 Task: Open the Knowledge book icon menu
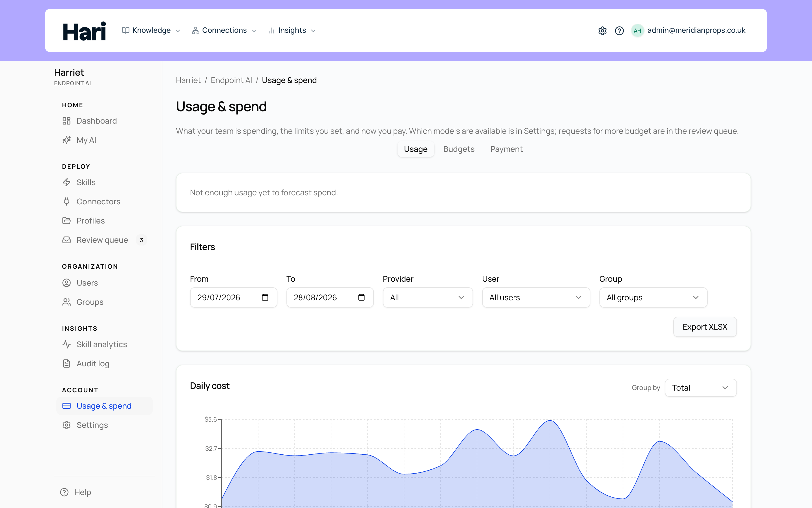point(125,30)
